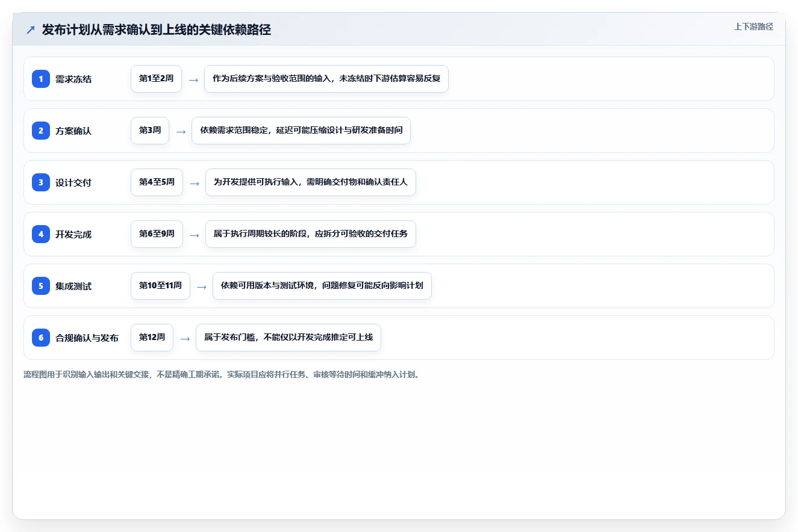
Task: Click the step 6 number badge
Action: [x=41, y=338]
